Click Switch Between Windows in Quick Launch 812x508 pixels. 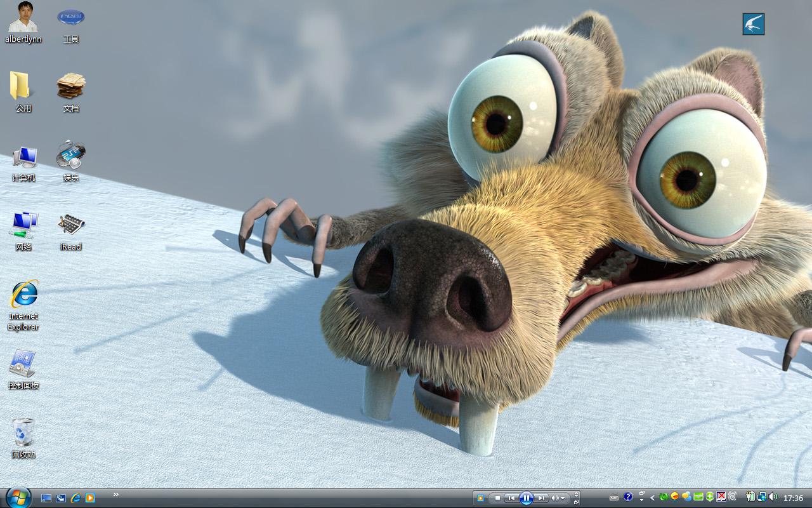coord(61,498)
